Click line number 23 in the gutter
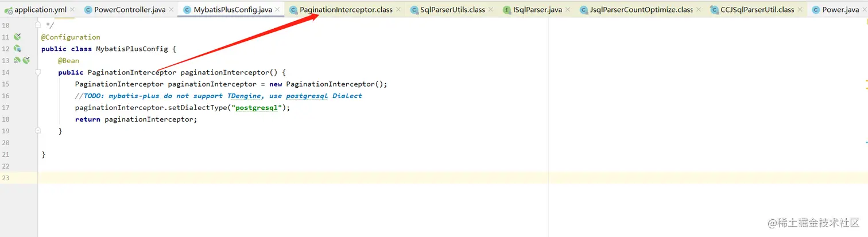This screenshot has height=237, width=868. coord(6,178)
